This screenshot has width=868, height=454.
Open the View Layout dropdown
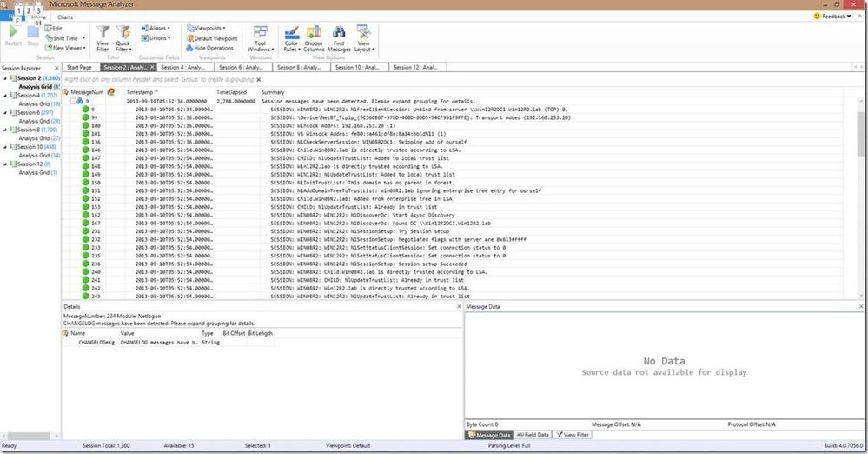(x=364, y=38)
